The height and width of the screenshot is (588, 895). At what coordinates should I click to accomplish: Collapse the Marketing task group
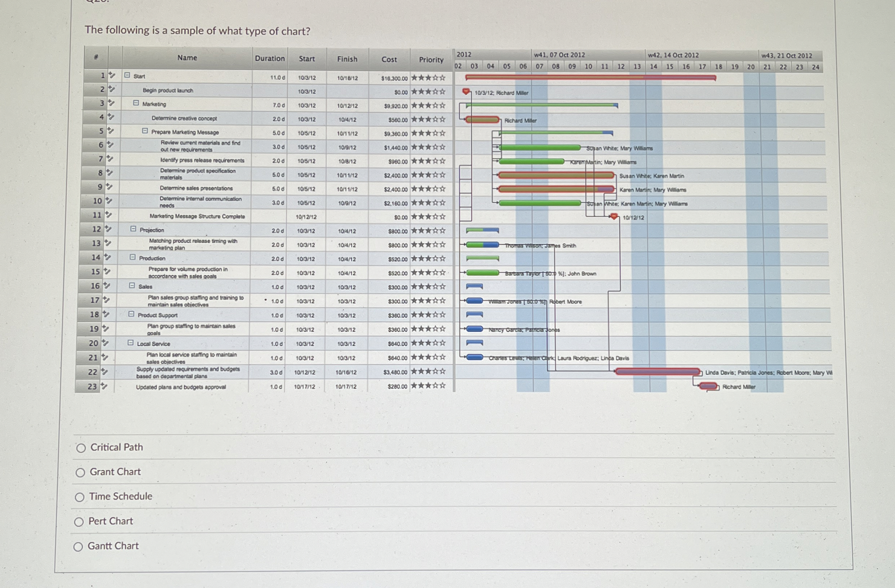click(x=136, y=103)
